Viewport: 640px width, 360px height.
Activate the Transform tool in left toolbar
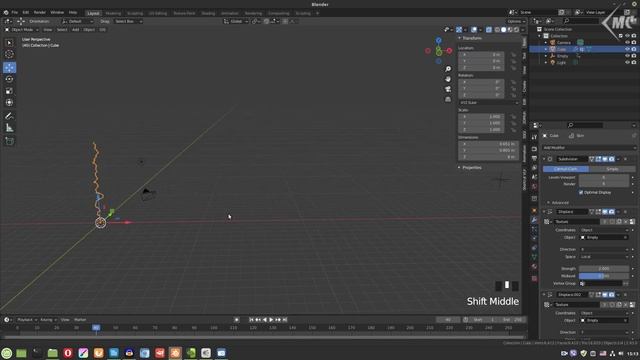pos(9,102)
